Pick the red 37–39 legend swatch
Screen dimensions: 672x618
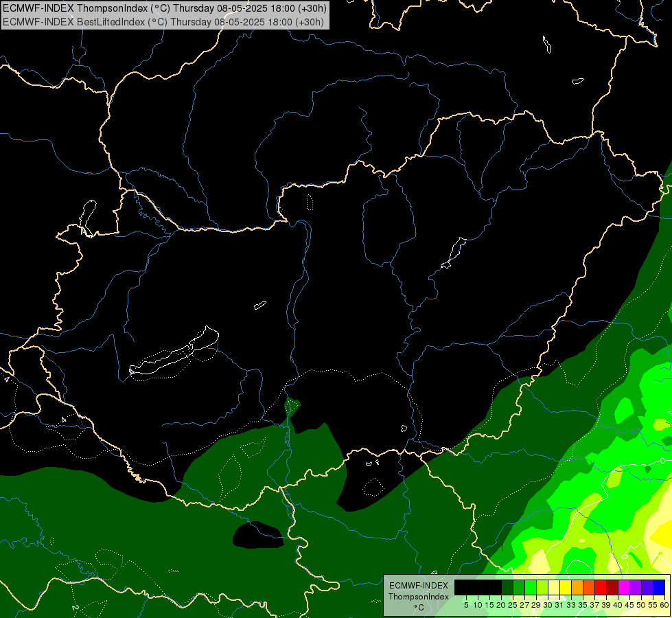601,588
